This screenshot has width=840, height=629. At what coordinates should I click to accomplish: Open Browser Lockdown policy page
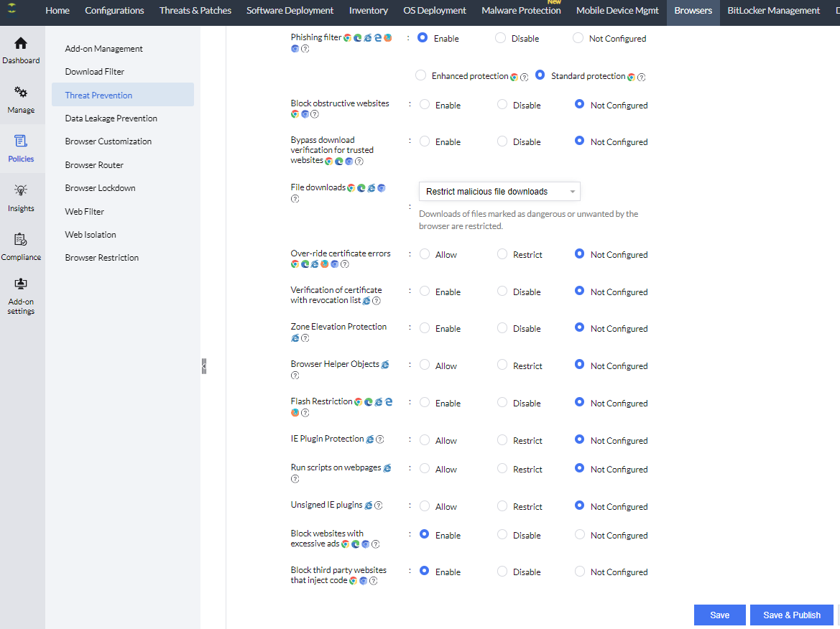click(100, 188)
